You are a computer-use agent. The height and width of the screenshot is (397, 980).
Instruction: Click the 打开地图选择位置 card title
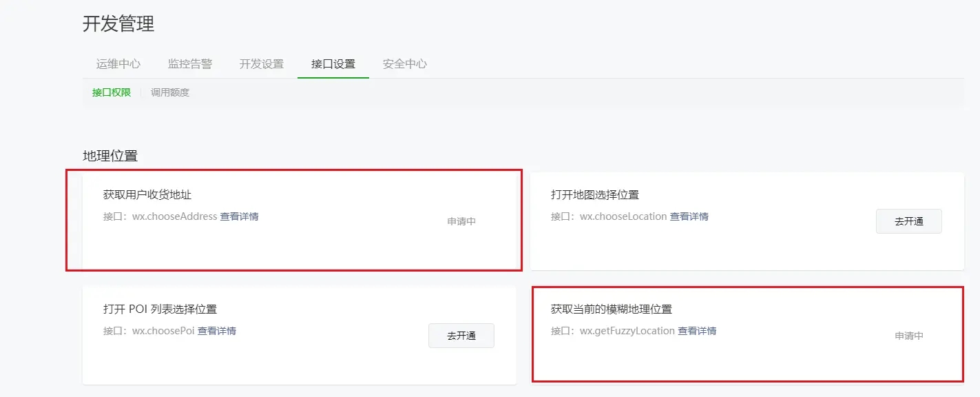pyautogui.click(x=595, y=195)
